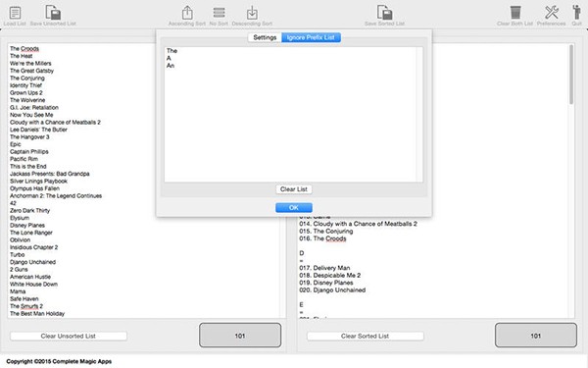Click 'Elysium' in unsorted list
Screen dimensions: 588x368
pyautogui.click(x=20, y=218)
